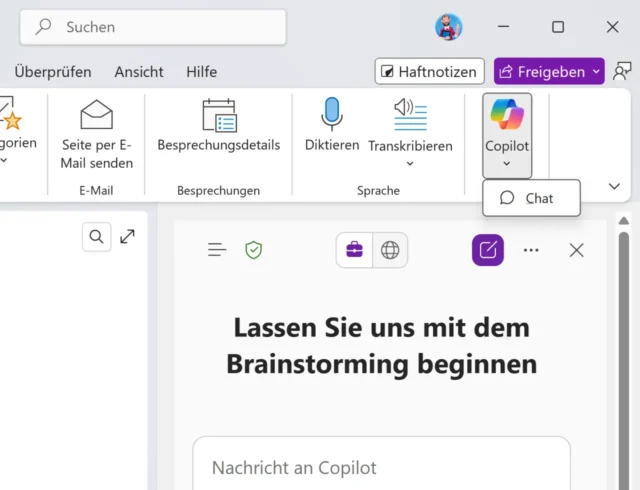Close the Copilot pane
Screen dimensions: 640x490
point(576,250)
